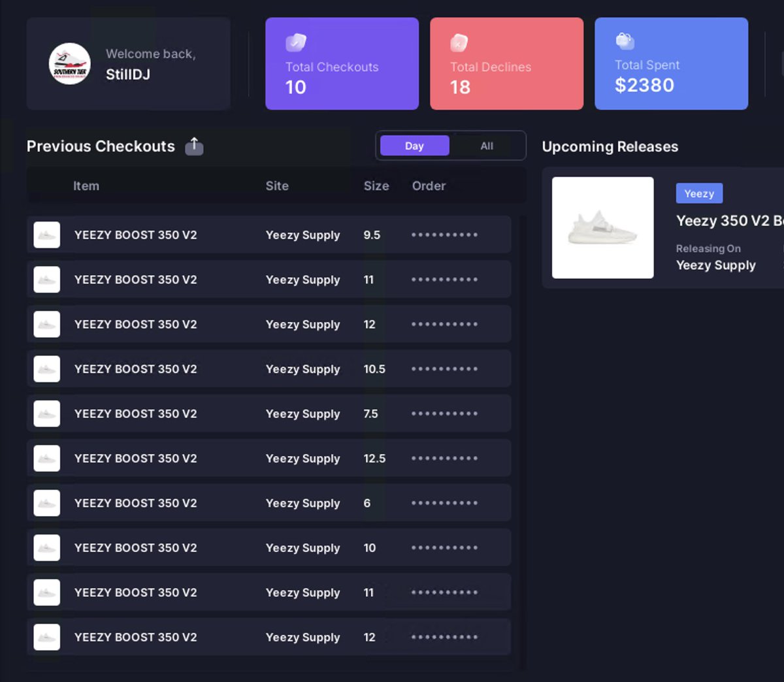The height and width of the screenshot is (682, 784).
Task: Switch checkouts filter to All
Action: pyautogui.click(x=487, y=146)
